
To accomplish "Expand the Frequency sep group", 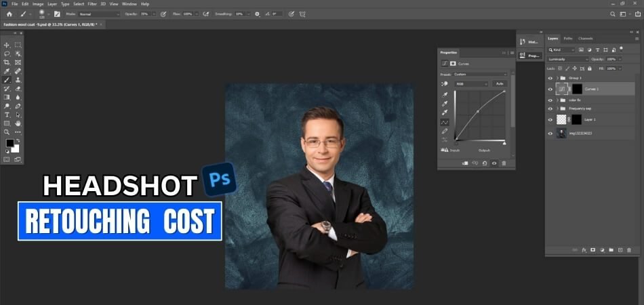I will pyautogui.click(x=557, y=108).
